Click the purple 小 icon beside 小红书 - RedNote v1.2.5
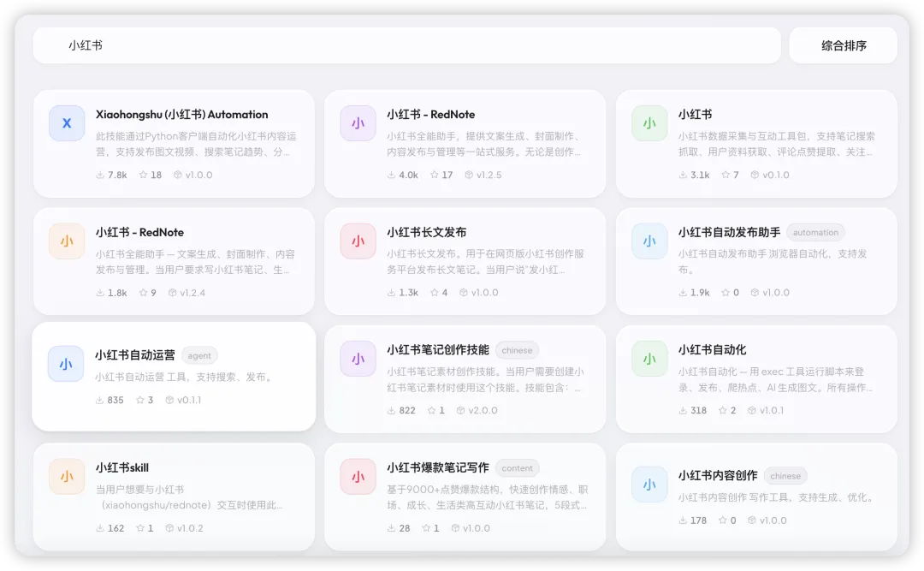 click(x=358, y=123)
